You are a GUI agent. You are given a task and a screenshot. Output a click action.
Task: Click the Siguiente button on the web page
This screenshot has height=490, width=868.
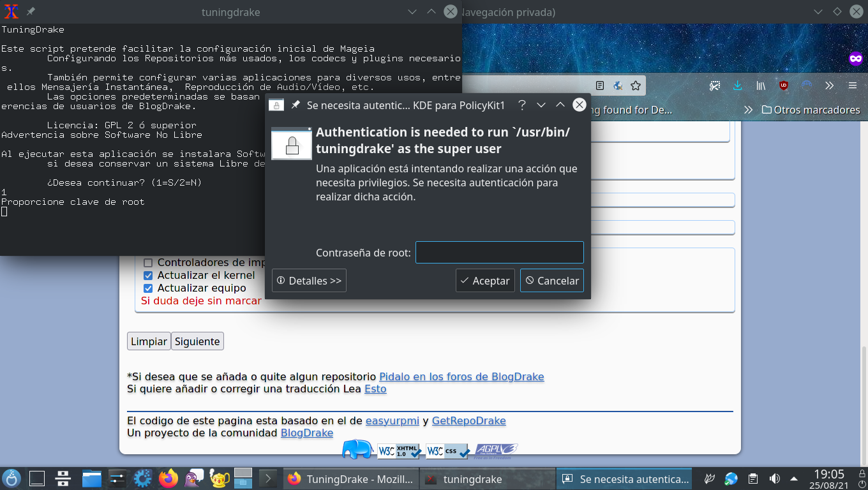197,341
